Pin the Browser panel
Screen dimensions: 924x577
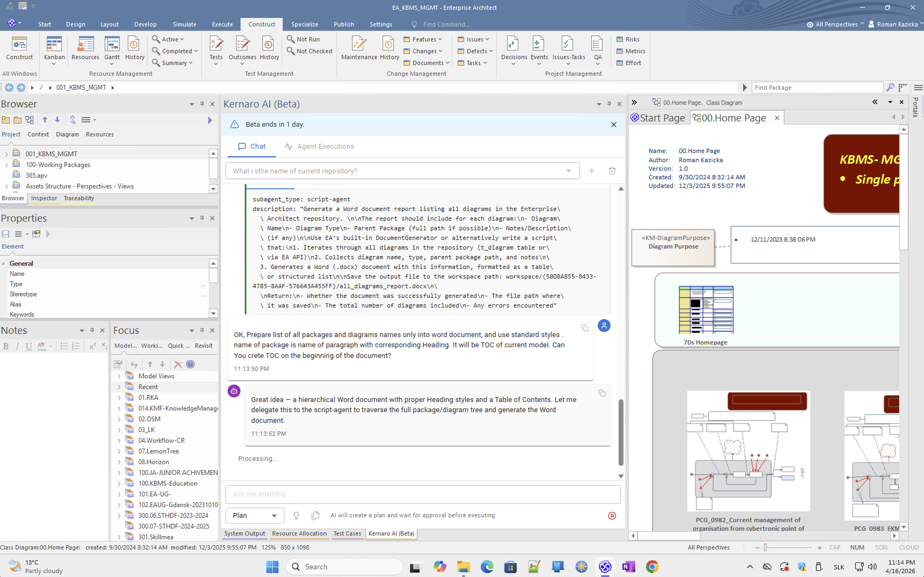click(202, 104)
